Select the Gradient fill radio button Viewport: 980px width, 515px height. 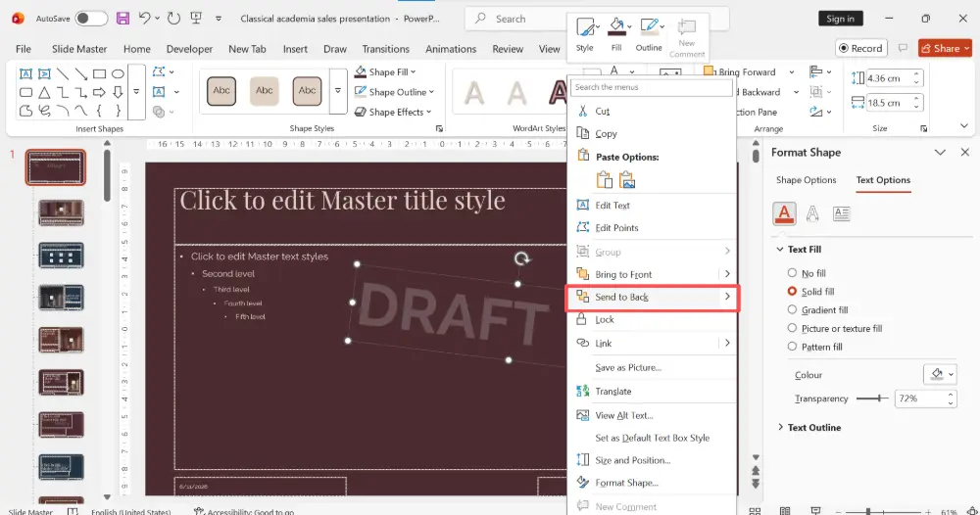tap(792, 309)
